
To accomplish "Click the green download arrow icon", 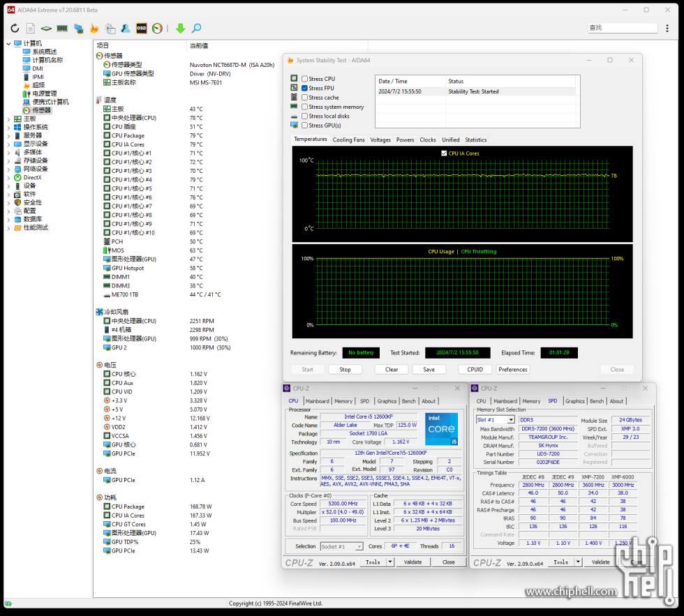I will 180,29.
